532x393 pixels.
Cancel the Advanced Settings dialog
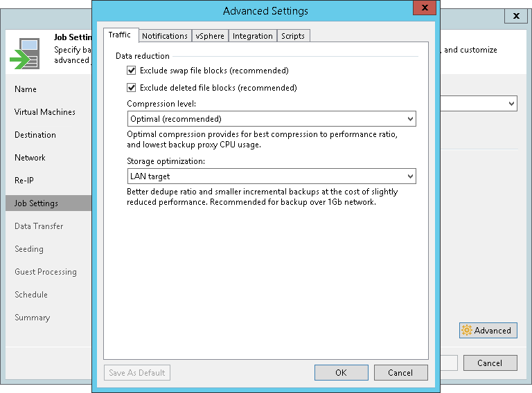(400, 372)
